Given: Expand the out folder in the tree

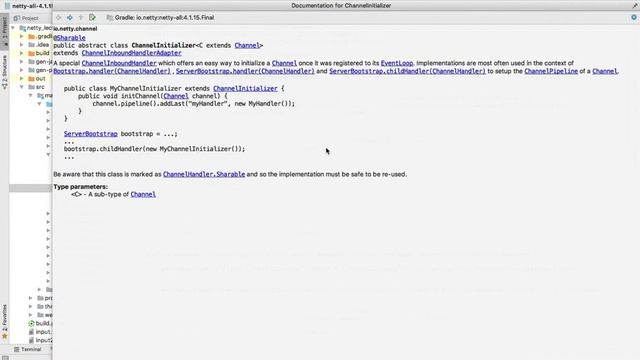Looking at the screenshot, I should pos(22,78).
